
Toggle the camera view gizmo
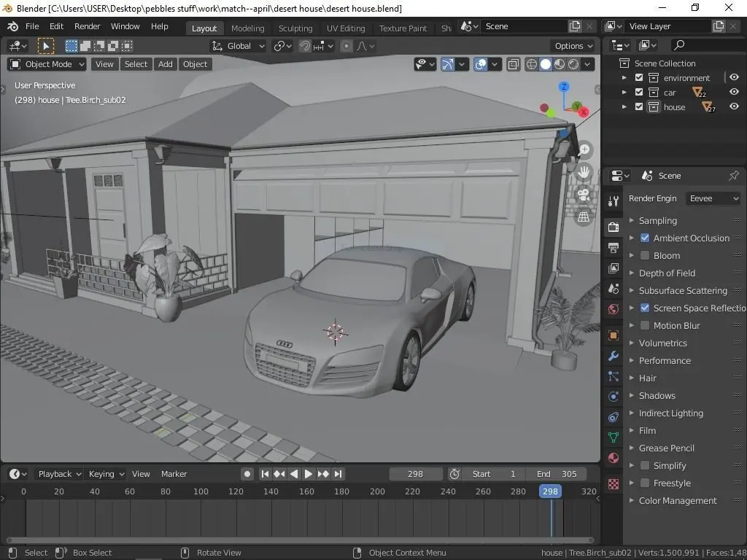(x=584, y=194)
